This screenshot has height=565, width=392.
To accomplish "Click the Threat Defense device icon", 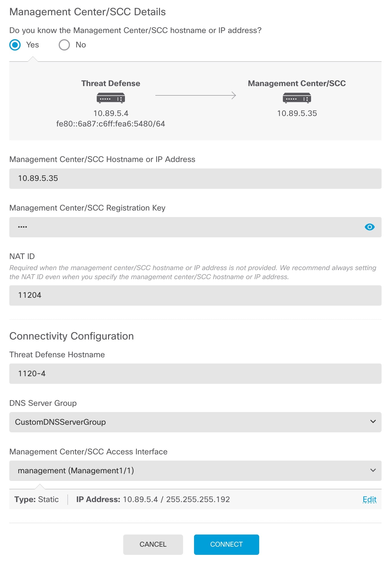I will (x=111, y=98).
